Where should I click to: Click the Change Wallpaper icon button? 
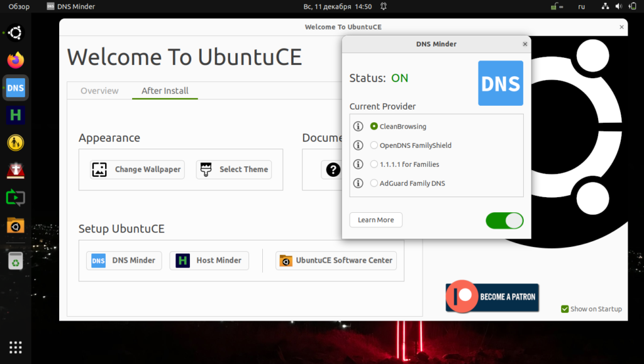99,169
